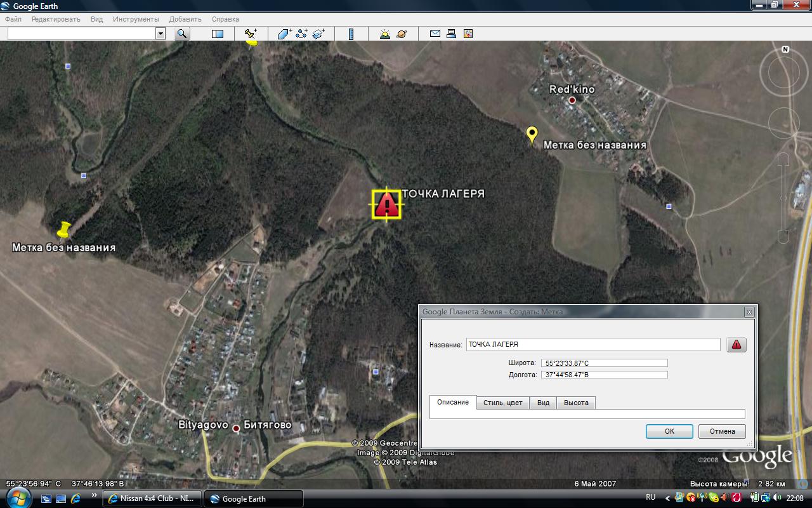Open the Справка menu
This screenshot has height=508, width=812.
[x=225, y=19]
